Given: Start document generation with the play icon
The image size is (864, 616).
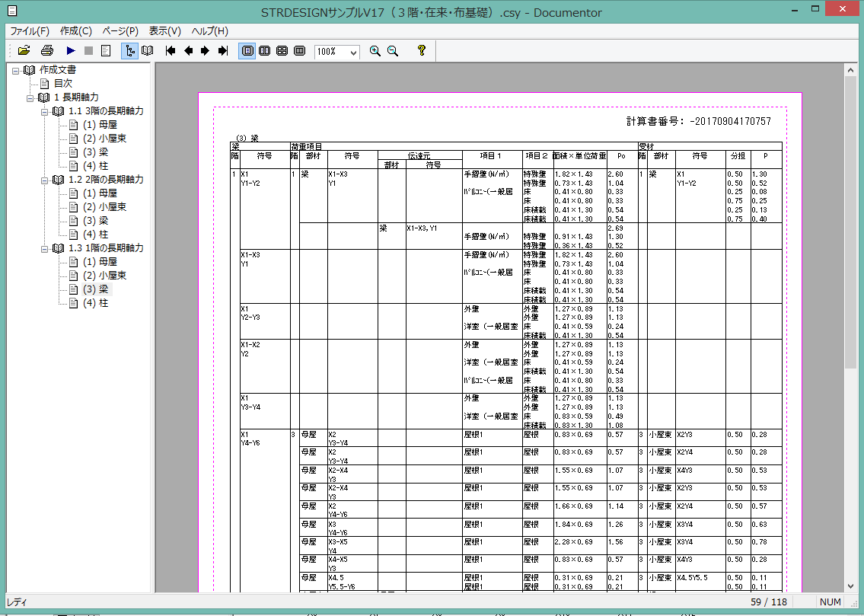Looking at the screenshot, I should 70,51.
